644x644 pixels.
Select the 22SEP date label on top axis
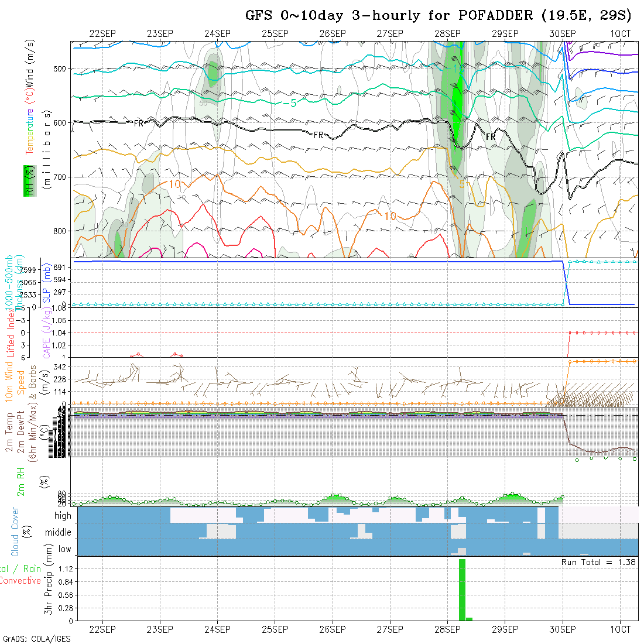click(102, 34)
